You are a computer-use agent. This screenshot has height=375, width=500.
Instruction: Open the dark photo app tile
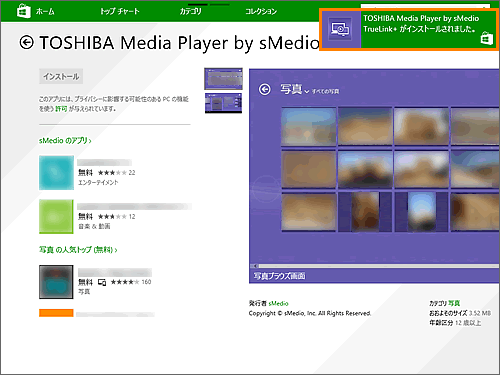[x=56, y=282]
